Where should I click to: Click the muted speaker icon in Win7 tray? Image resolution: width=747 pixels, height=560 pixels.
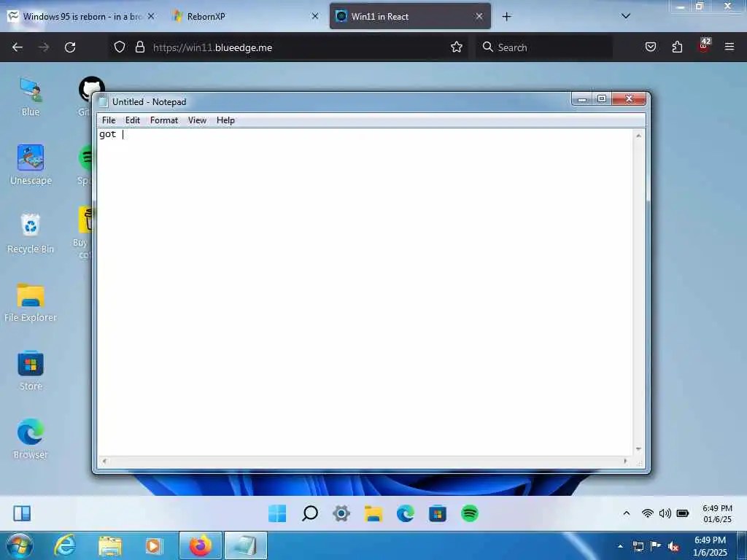(673, 547)
